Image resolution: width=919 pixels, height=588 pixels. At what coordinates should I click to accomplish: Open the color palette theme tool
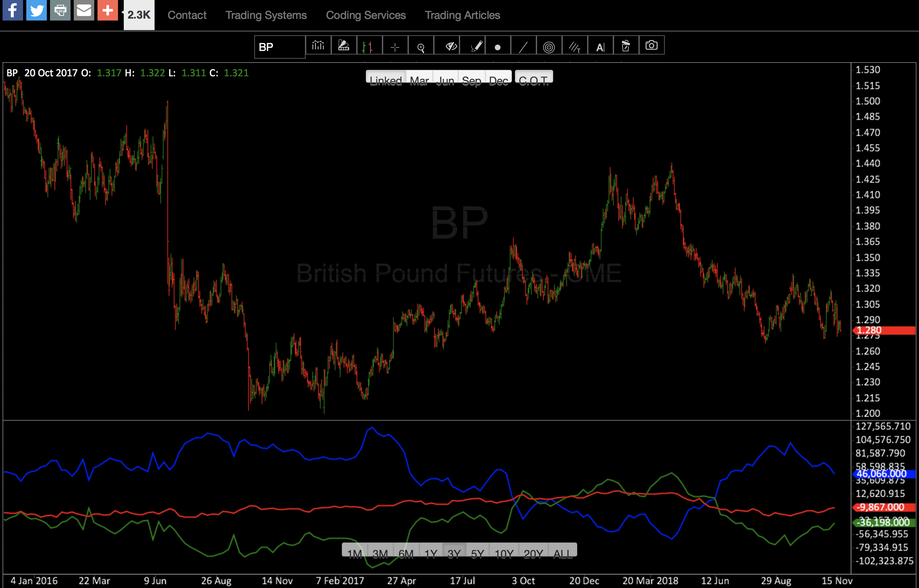tap(344, 46)
